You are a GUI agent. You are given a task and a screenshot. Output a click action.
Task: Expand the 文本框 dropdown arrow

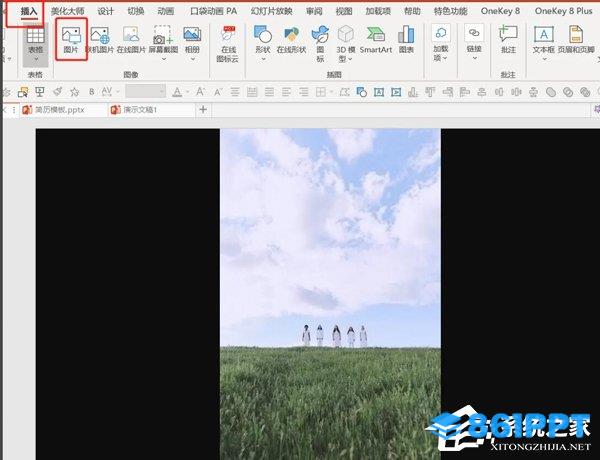click(544, 59)
